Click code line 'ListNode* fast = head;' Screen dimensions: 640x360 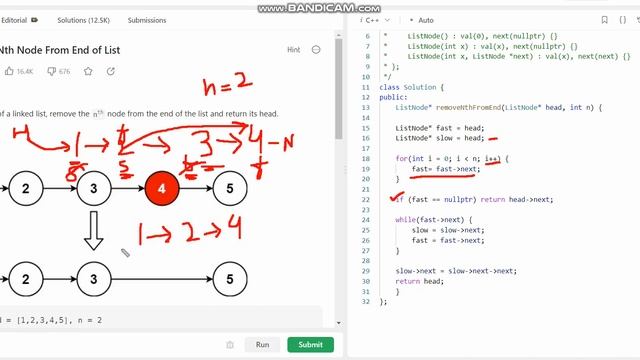pos(440,128)
